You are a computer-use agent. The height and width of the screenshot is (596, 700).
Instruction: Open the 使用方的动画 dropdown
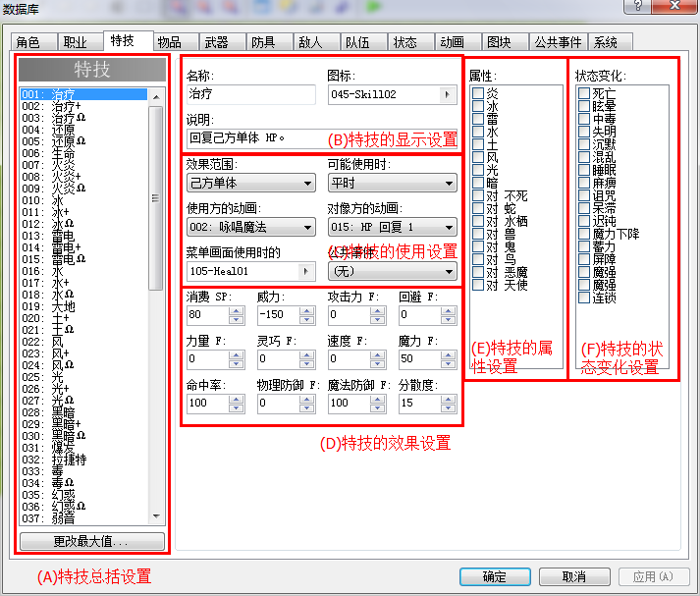(251, 227)
